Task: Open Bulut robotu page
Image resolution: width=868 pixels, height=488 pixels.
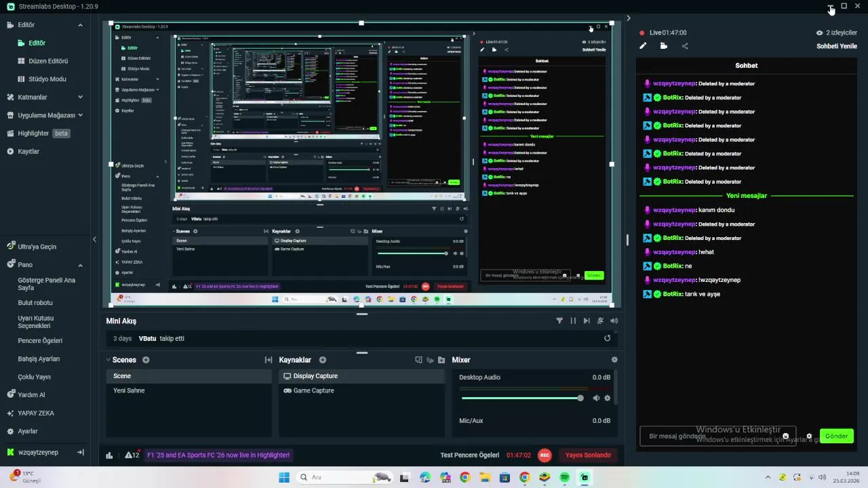Action: [x=35, y=302]
